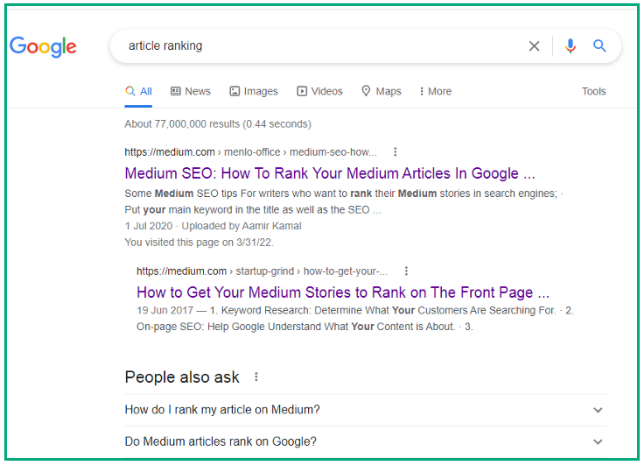Switch to the News tab

(191, 91)
